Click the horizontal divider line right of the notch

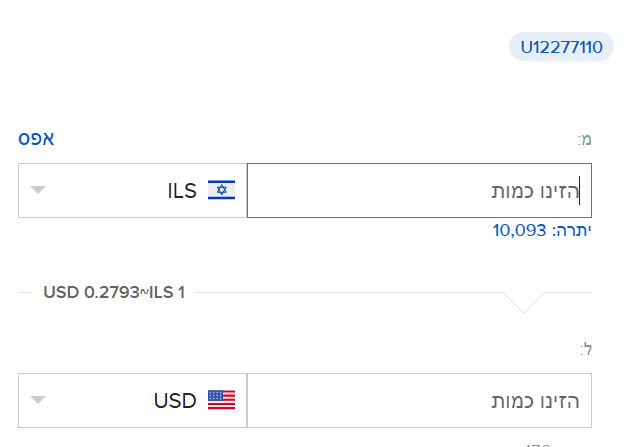click(570, 293)
